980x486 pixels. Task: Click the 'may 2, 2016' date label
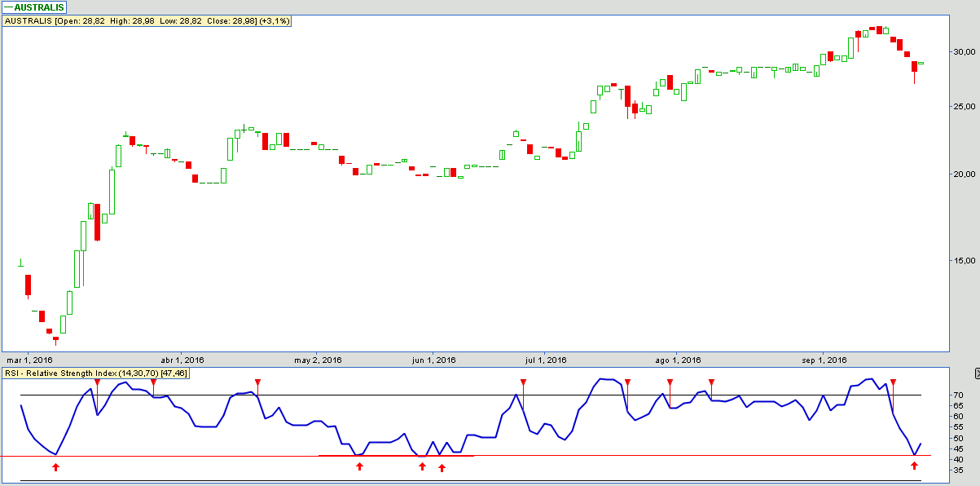316,360
